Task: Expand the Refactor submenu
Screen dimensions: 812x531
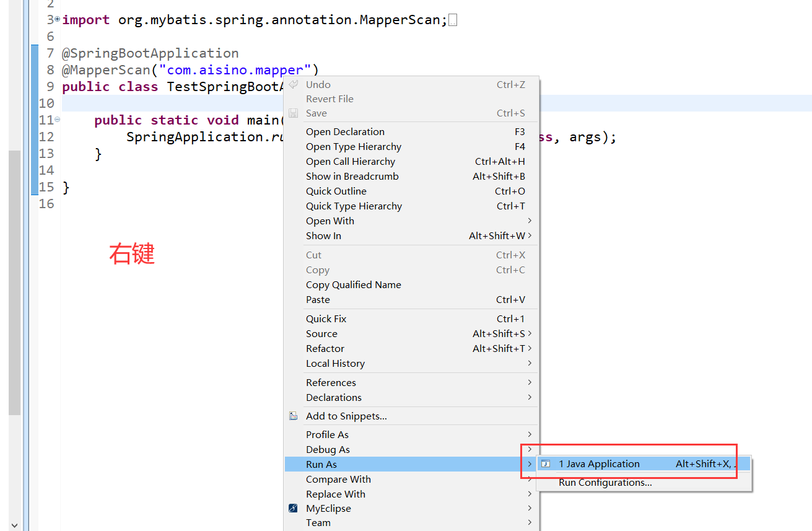Action: (x=530, y=348)
